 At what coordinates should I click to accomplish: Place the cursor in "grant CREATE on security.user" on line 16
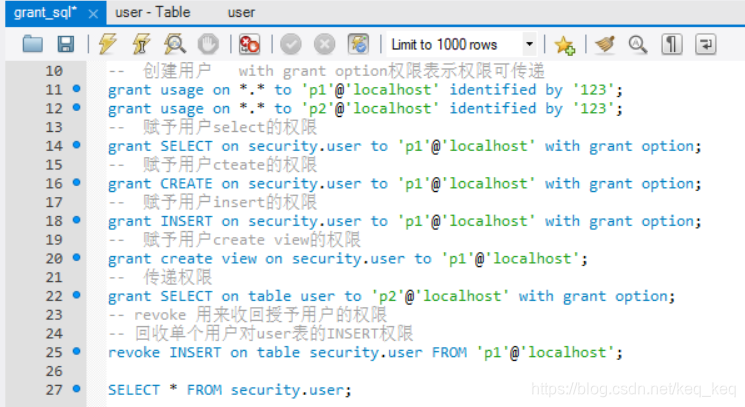[x=235, y=184]
